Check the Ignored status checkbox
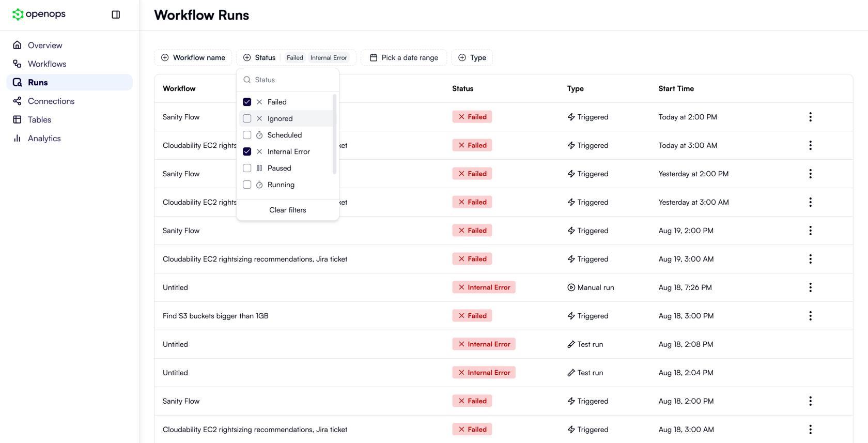 [247, 118]
